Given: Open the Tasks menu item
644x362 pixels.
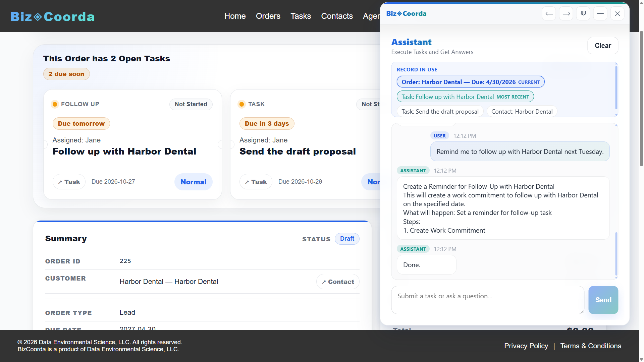Looking at the screenshot, I should [x=301, y=16].
